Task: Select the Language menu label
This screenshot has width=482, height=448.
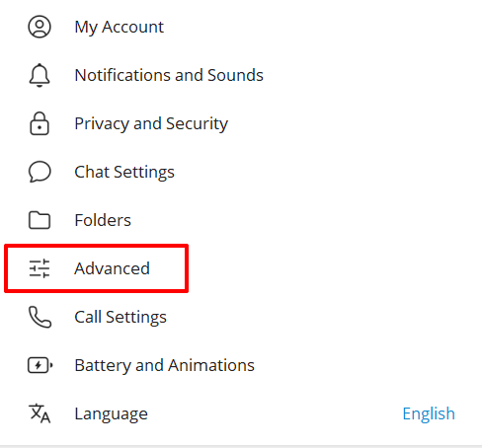Action: pyautogui.click(x=112, y=413)
